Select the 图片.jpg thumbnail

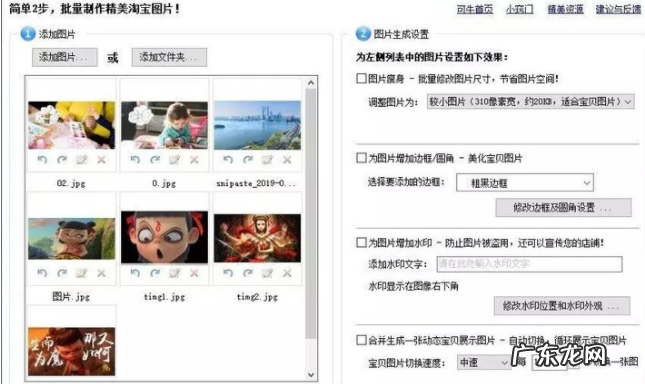coord(72,238)
